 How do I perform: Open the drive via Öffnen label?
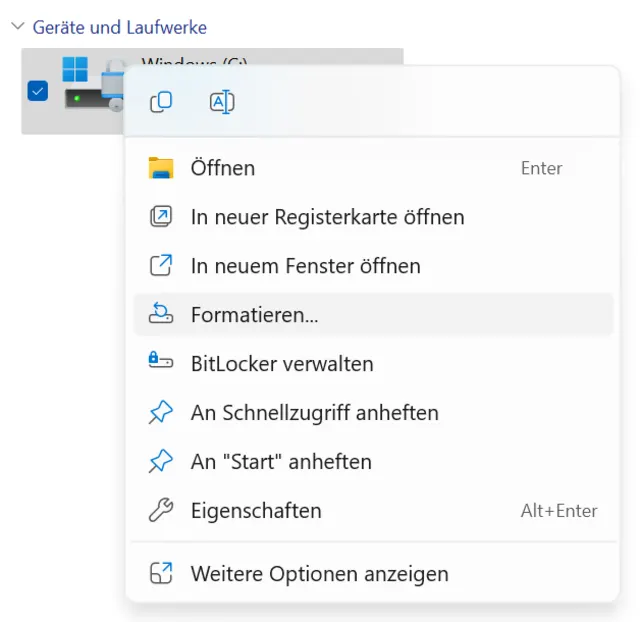223,168
